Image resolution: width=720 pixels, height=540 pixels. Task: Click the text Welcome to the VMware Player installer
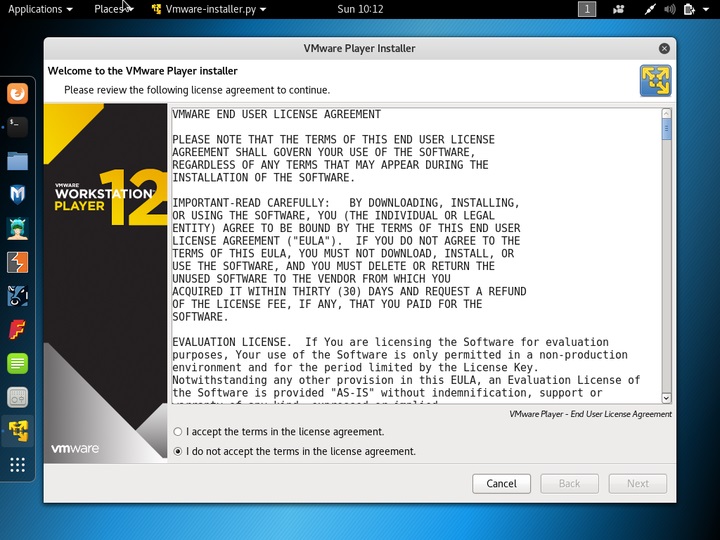(x=142, y=71)
